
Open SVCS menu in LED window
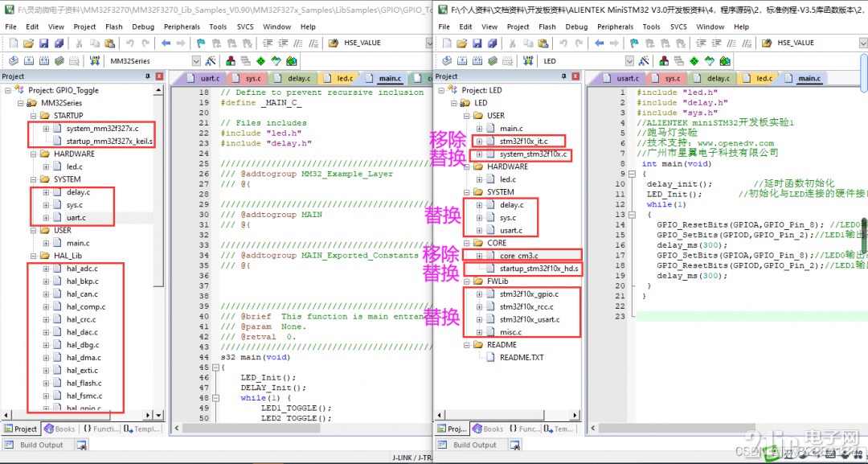click(x=678, y=27)
